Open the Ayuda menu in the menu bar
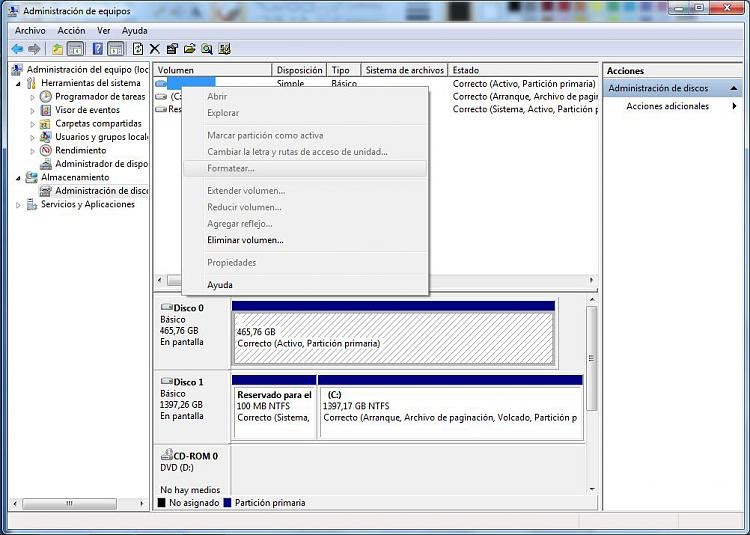Viewport: 750px width, 535px height. 134,31
